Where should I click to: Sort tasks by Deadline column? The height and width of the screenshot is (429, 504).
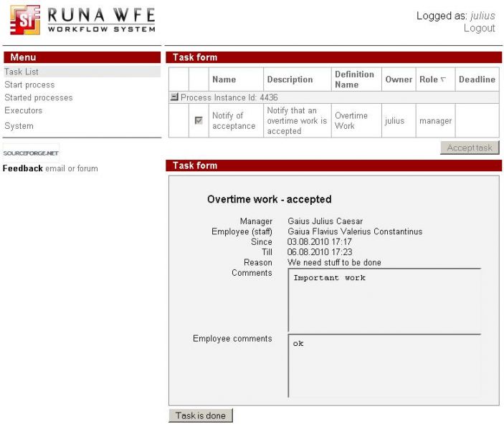coord(477,79)
